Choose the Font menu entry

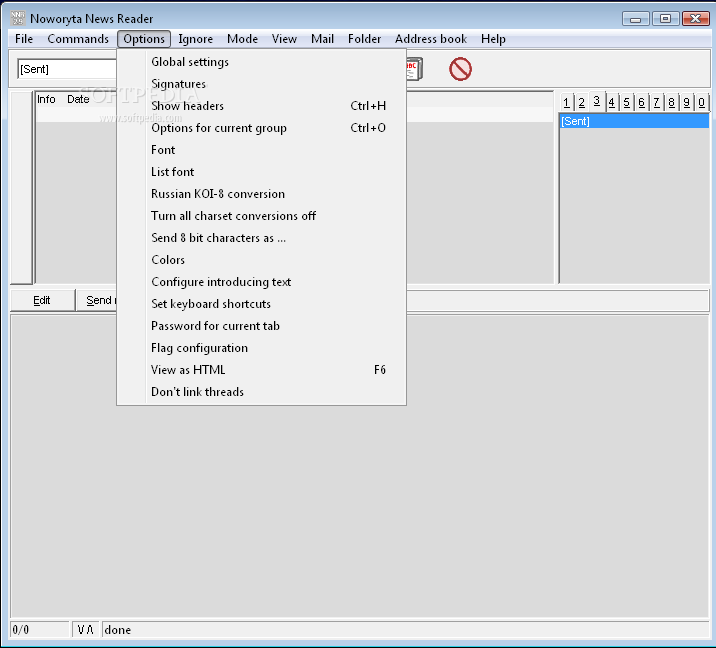pyautogui.click(x=262, y=149)
